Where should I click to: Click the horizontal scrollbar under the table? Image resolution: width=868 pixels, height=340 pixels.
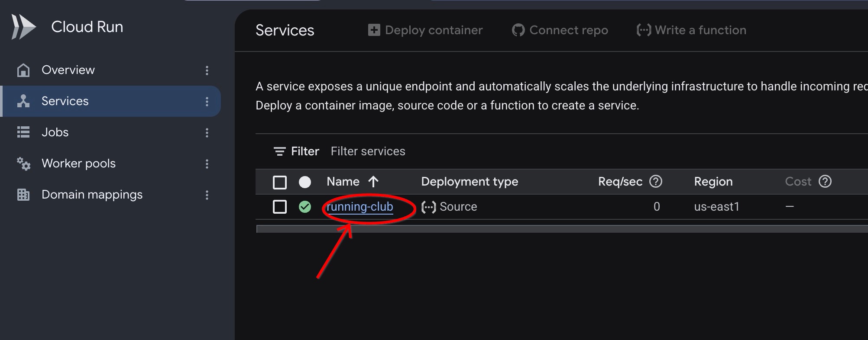(x=562, y=229)
